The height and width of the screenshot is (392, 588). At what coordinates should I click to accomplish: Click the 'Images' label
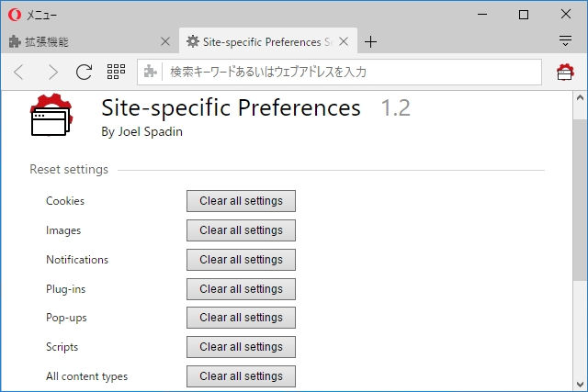pos(63,230)
